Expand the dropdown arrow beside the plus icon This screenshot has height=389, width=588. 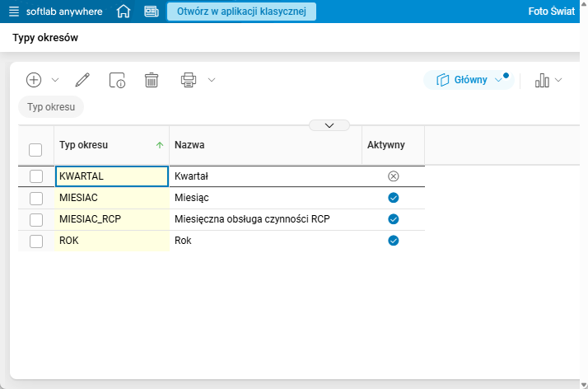click(x=55, y=80)
